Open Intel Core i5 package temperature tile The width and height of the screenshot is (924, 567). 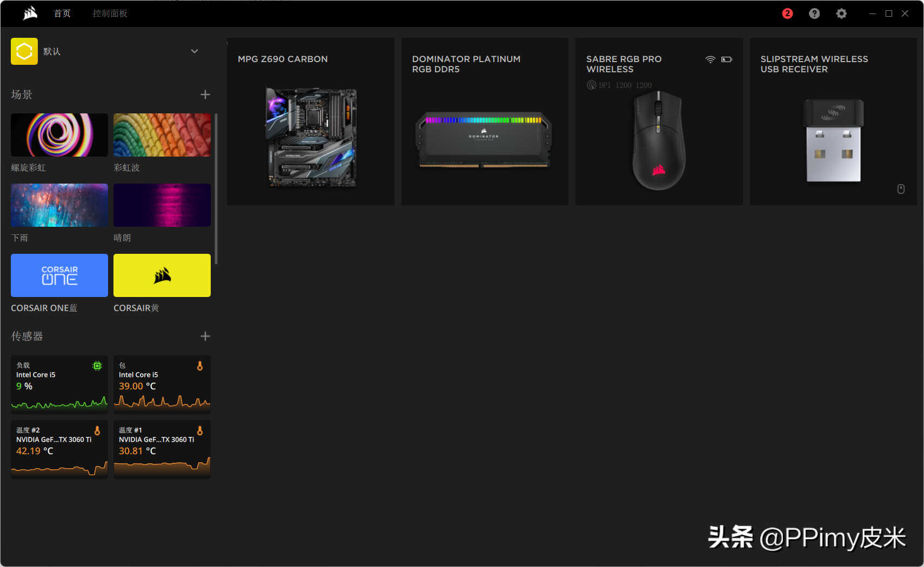click(162, 384)
